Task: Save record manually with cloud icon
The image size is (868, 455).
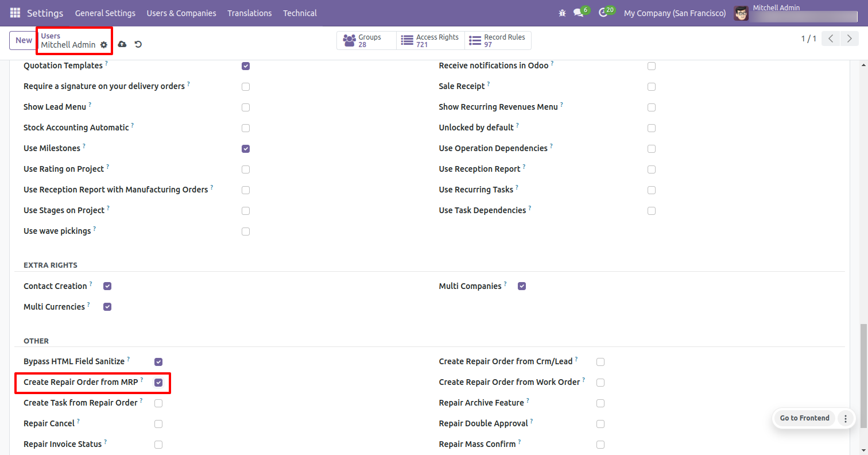Action: point(122,44)
